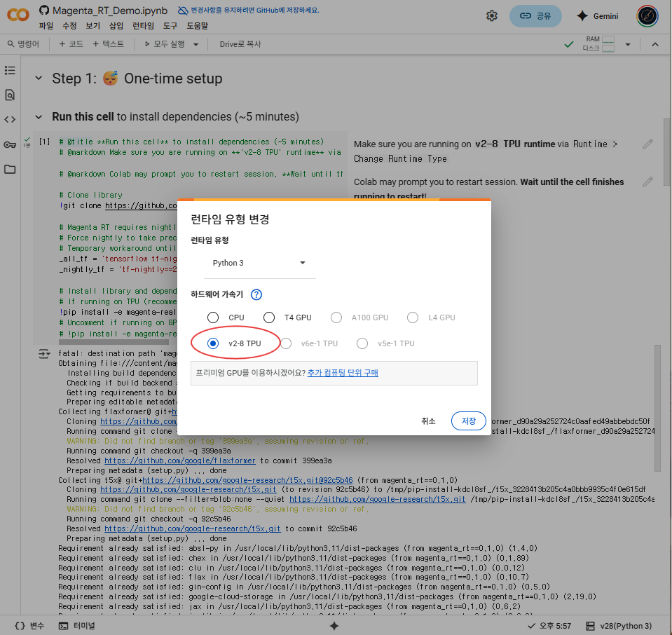Screen dimensions: 672x635
Task: Click the 추가 컴퓨팅 단위 구매 link
Action: (343, 373)
